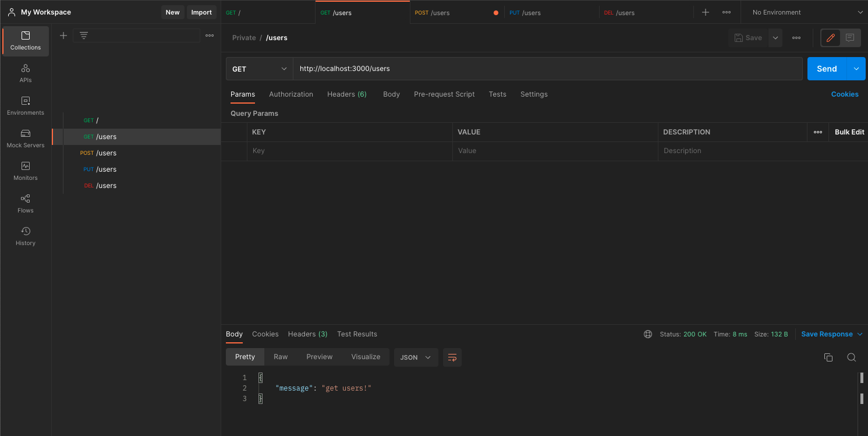868x436 pixels.
Task: Open the comments icon
Action: pos(850,38)
